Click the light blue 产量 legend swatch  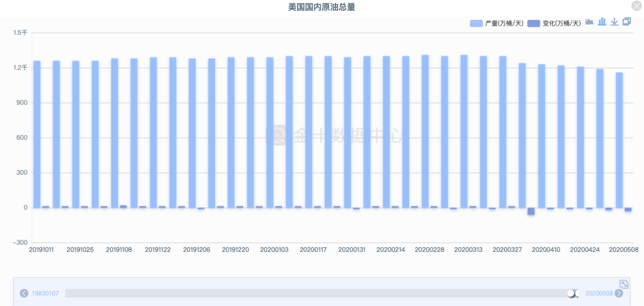(476, 23)
